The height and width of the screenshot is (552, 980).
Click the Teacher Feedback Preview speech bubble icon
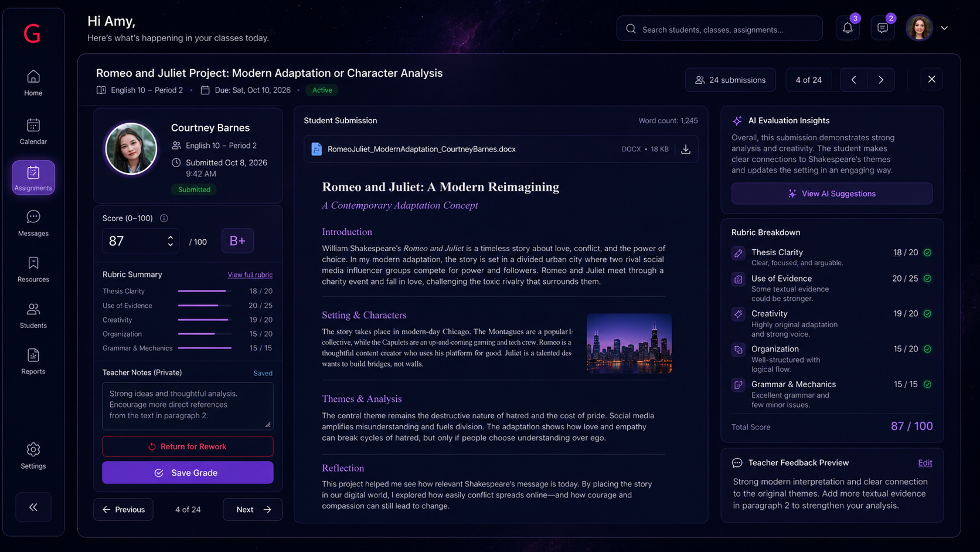tap(737, 463)
